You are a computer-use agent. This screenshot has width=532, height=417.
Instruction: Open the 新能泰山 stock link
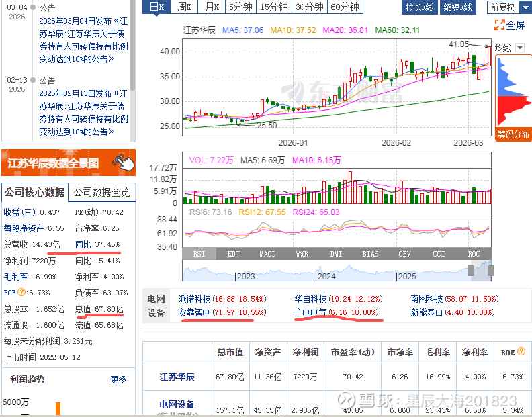(427, 312)
